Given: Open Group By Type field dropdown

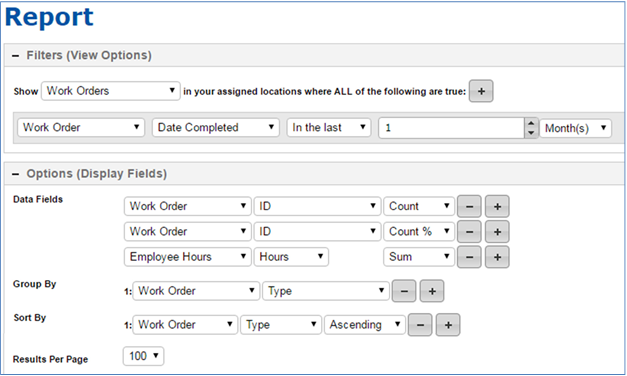Looking at the screenshot, I should pos(326,291).
